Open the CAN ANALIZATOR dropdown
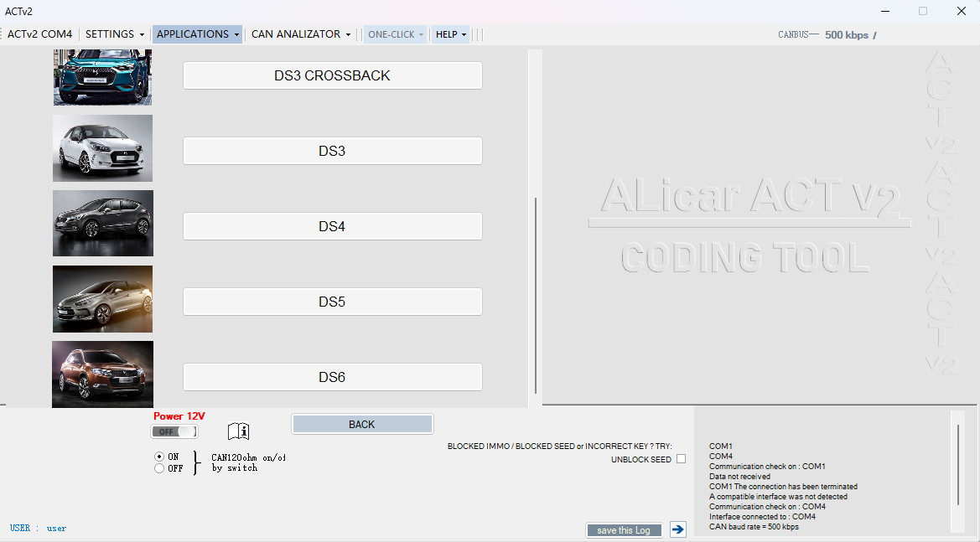Image resolution: width=980 pixels, height=542 pixels. (300, 34)
